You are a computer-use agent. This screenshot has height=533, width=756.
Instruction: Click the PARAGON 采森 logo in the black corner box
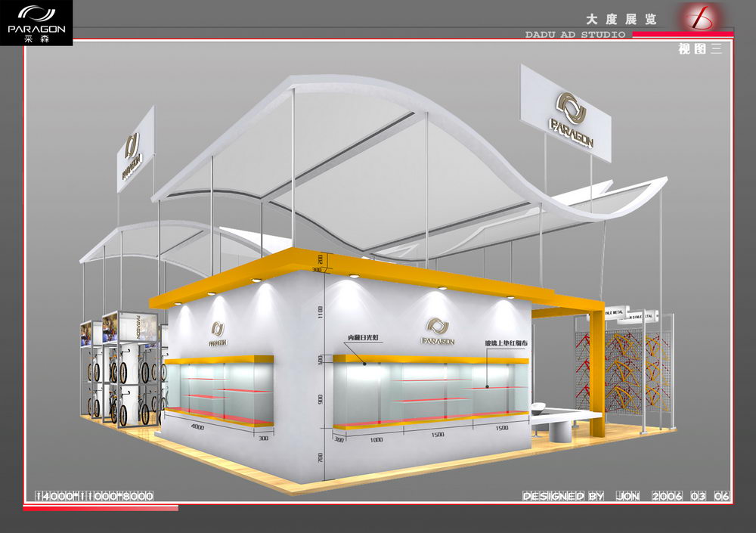pos(36,23)
